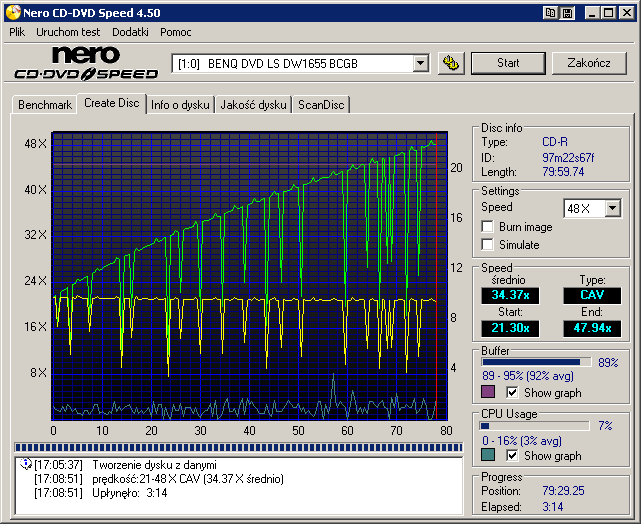Click the teal CPU Usage color swatch
Viewport: 641px width, 524px height.
pyautogui.click(x=488, y=455)
